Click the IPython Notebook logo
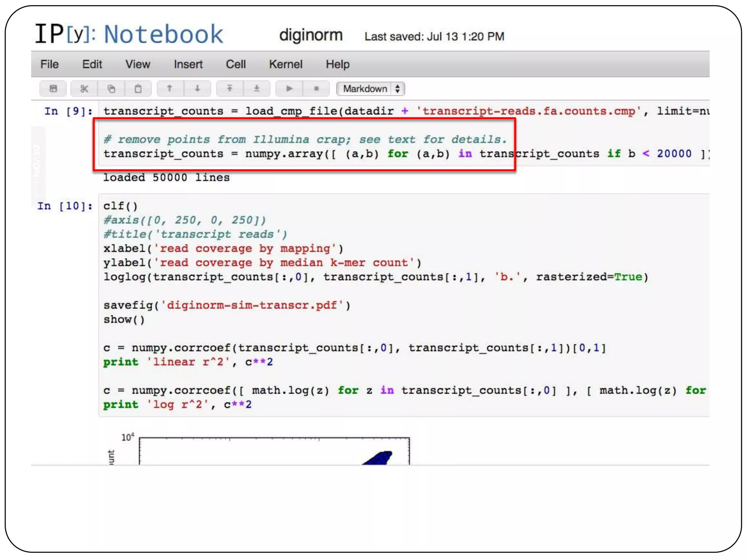Viewport: 747px width, 560px height. [129, 34]
